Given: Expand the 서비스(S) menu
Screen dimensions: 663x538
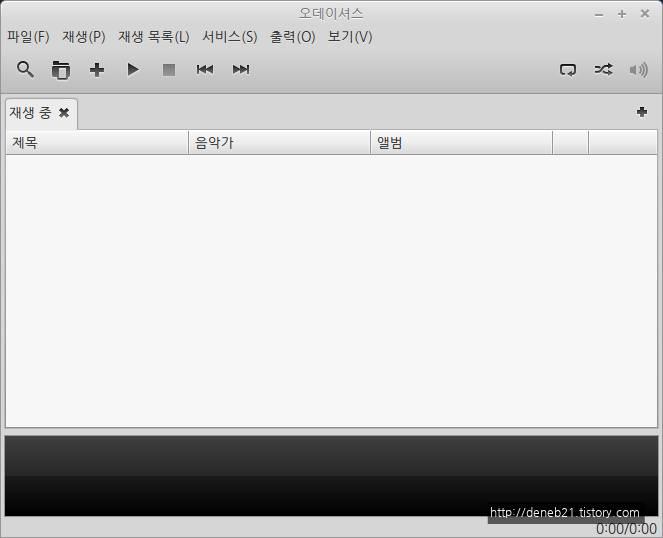Looking at the screenshot, I should click(x=229, y=37).
